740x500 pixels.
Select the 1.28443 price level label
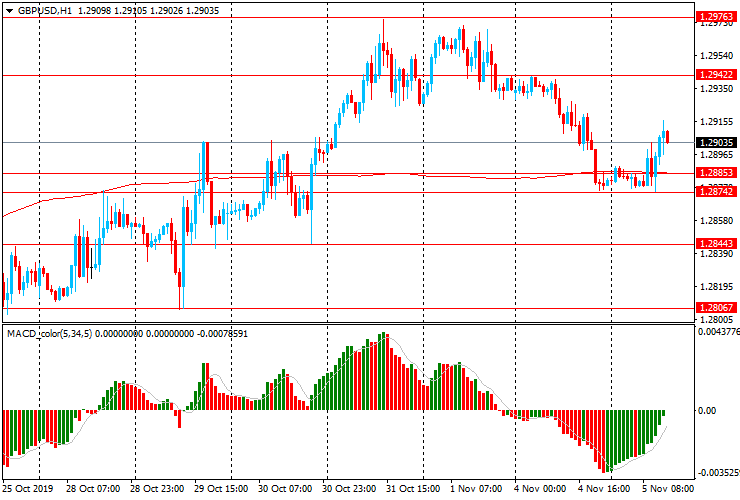pos(716,244)
